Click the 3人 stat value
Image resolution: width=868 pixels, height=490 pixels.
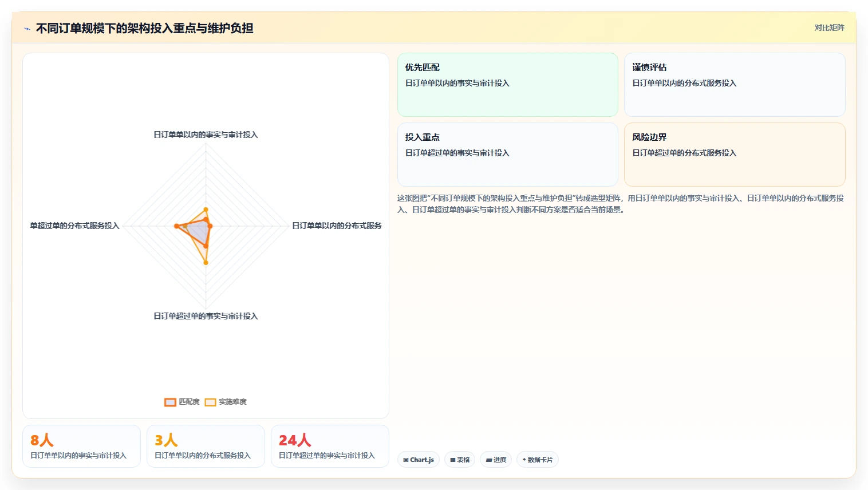(166, 440)
